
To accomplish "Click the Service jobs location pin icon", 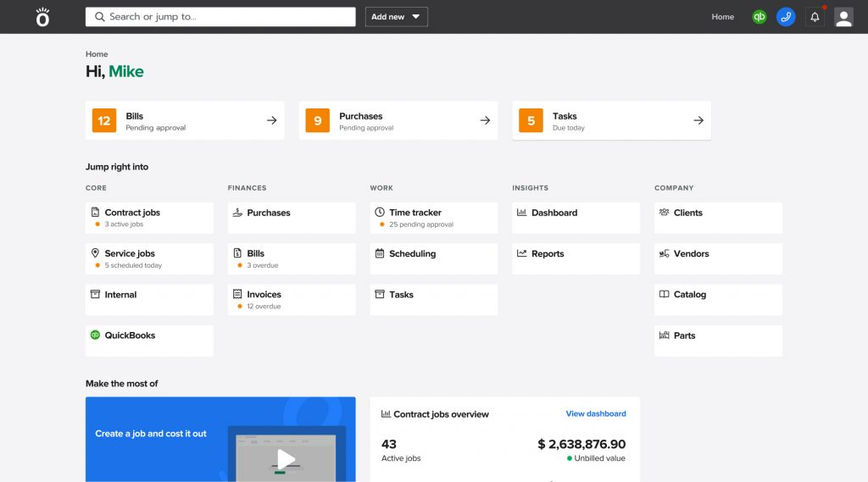I will tap(95, 253).
